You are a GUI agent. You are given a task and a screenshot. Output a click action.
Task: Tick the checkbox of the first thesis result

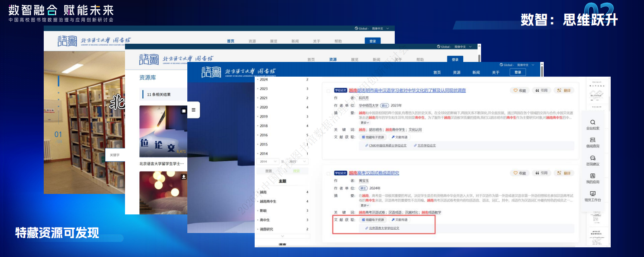[328, 91]
